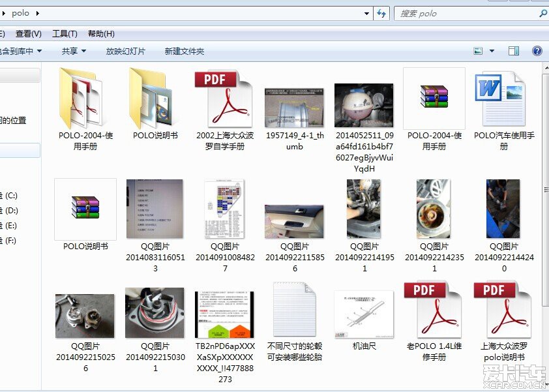
Task: Toggle the preview pane icon
Action: [x=514, y=51]
